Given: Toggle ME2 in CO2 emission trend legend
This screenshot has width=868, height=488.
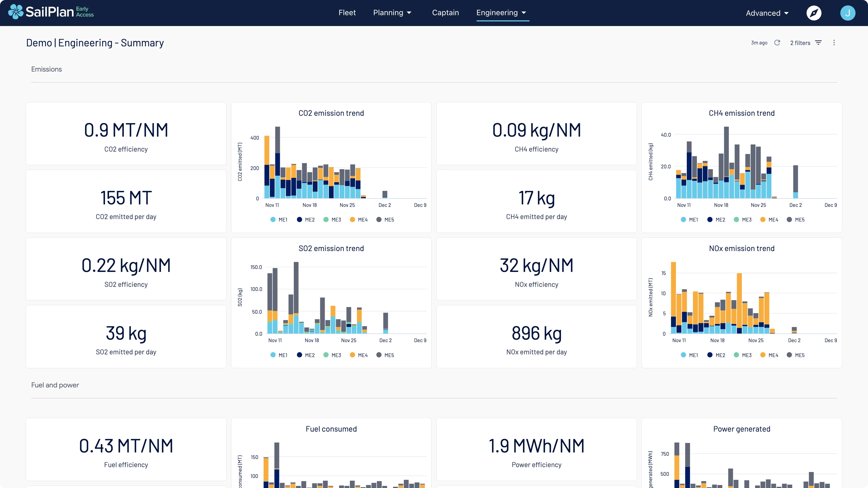Looking at the screenshot, I should (306, 220).
